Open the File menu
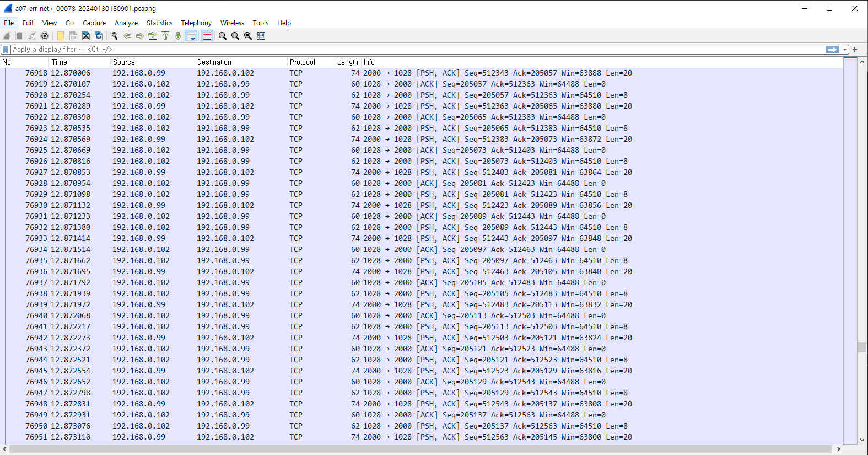868x455 pixels. tap(9, 23)
